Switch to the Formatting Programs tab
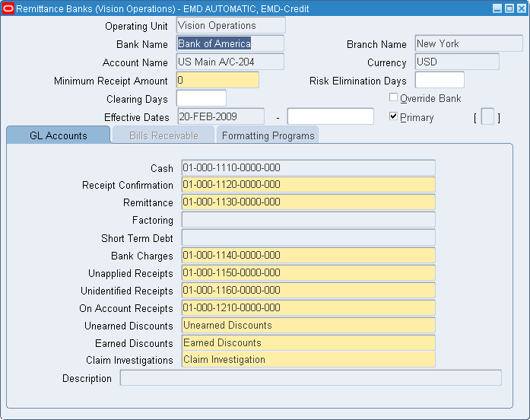The width and height of the screenshot is (530, 420). [268, 135]
